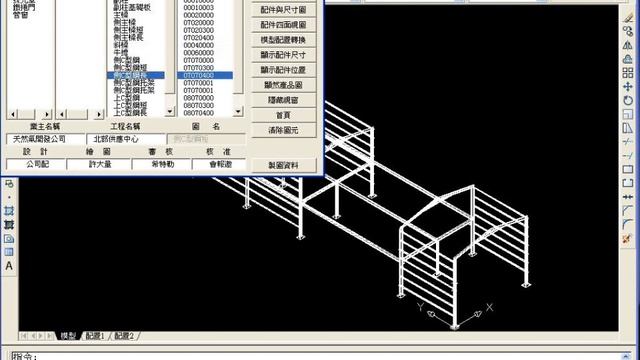Click the 許大量 drafter field
640x360 pixels.
[99, 164]
